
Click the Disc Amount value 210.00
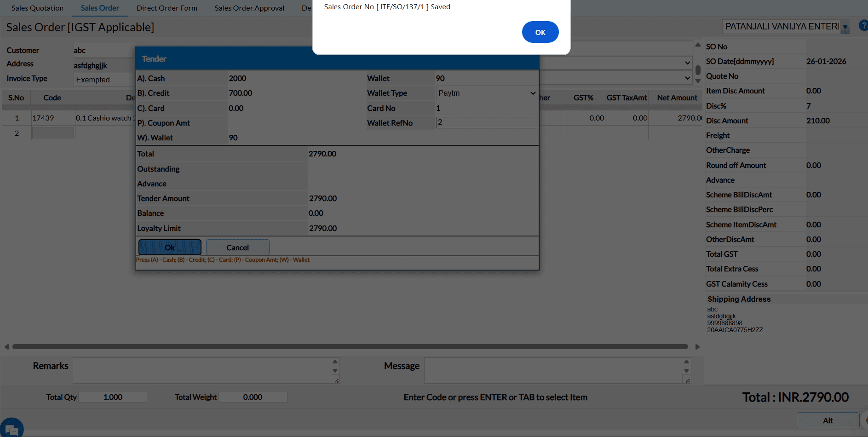tap(818, 121)
